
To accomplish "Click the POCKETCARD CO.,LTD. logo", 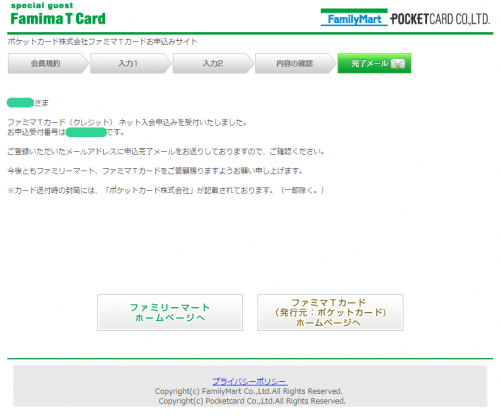I will click(x=440, y=19).
